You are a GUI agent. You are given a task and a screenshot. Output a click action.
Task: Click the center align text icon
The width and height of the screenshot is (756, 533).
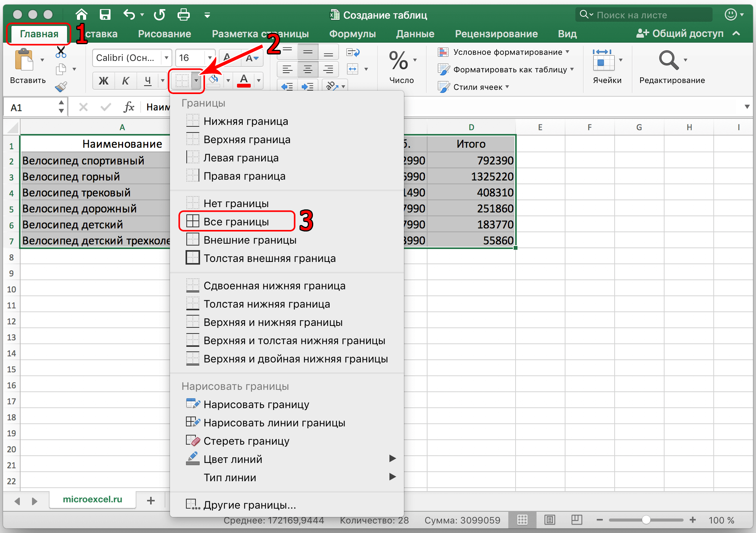308,69
